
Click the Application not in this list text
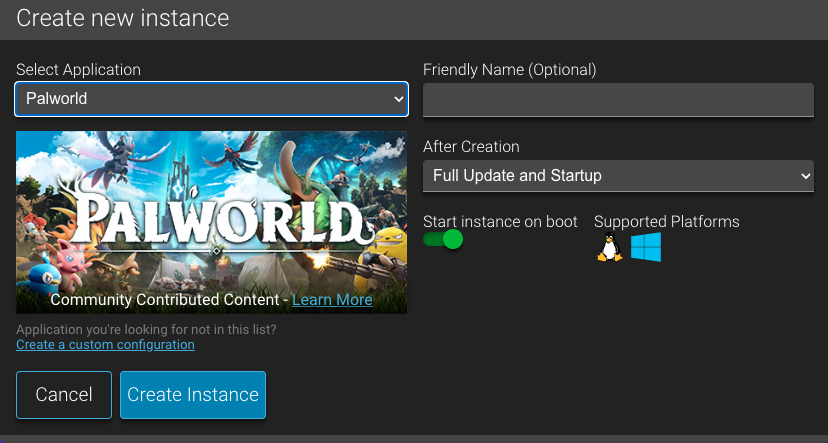[146, 330]
